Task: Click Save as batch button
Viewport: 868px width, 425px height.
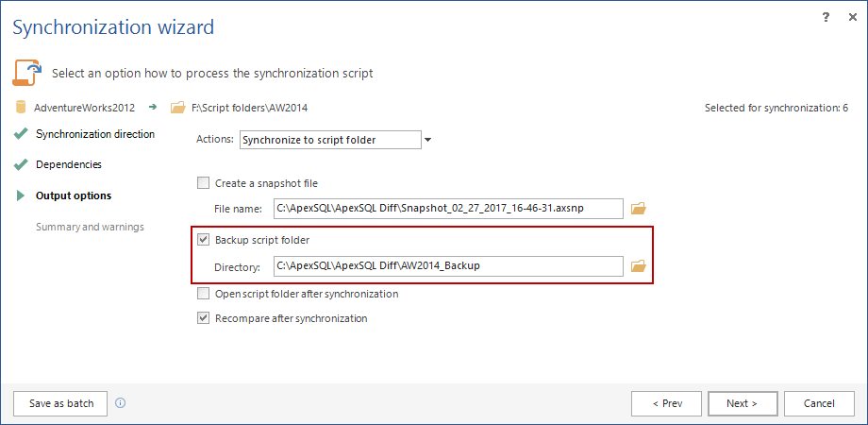Action: (x=61, y=403)
